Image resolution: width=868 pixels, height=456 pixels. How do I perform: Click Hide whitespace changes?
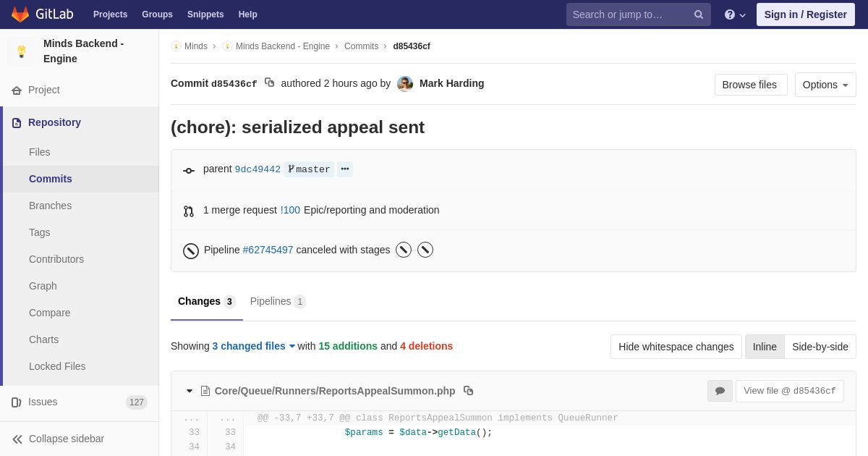click(x=676, y=347)
